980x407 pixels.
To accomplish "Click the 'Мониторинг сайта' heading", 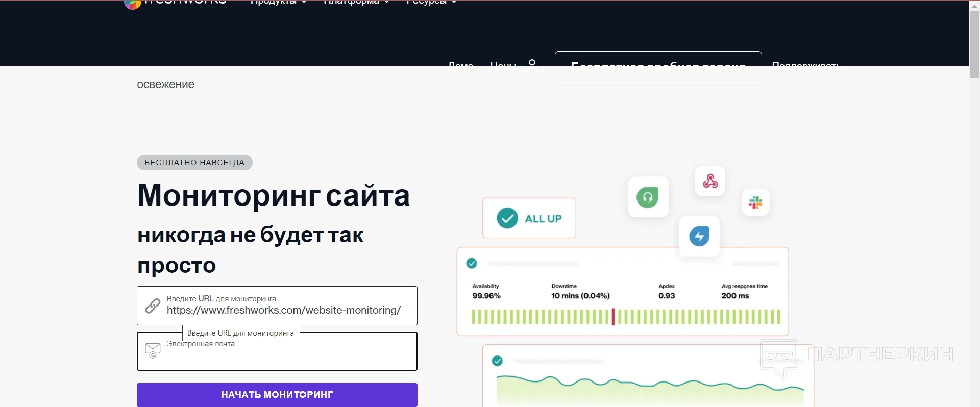I will point(274,195).
